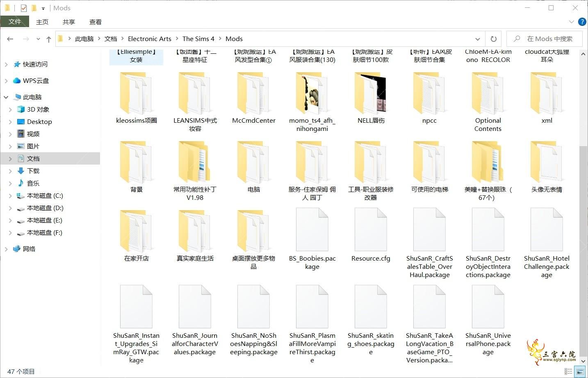
Task: Click the Properties quick access toolbar icon
Action: (23, 8)
